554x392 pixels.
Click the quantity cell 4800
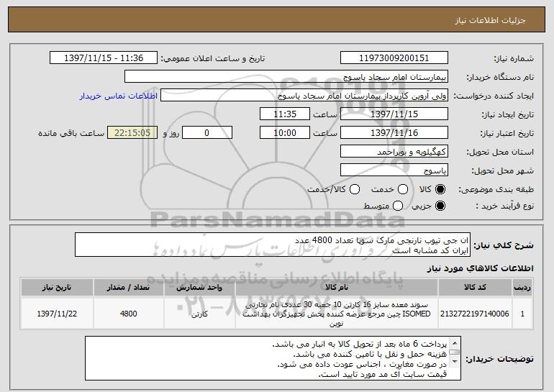click(128, 314)
